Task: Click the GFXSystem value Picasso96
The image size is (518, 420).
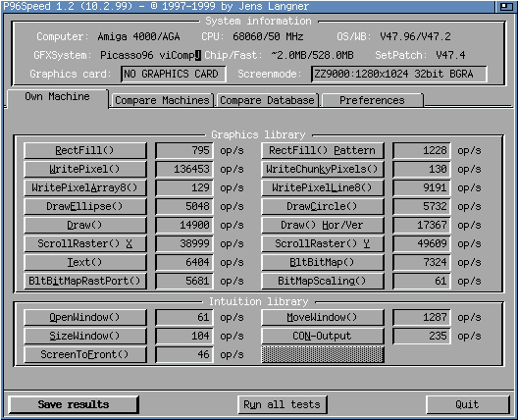Action: 151,55
